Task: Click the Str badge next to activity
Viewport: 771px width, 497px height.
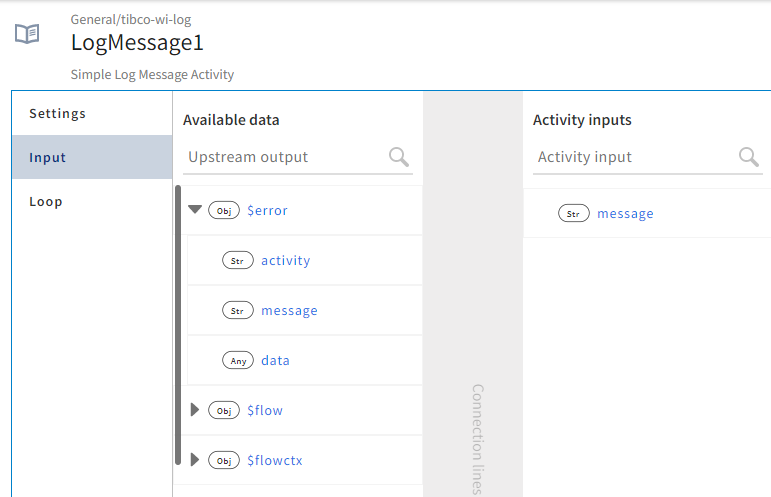Action: click(x=237, y=261)
